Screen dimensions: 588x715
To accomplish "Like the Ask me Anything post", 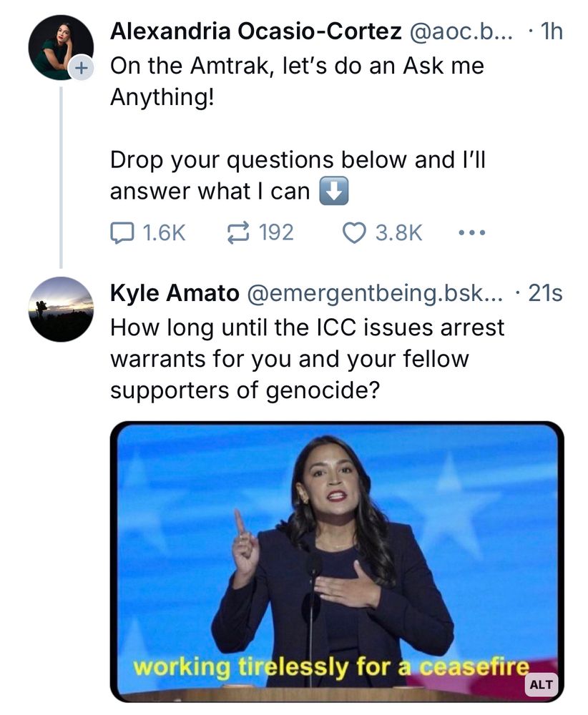I will coord(356,232).
